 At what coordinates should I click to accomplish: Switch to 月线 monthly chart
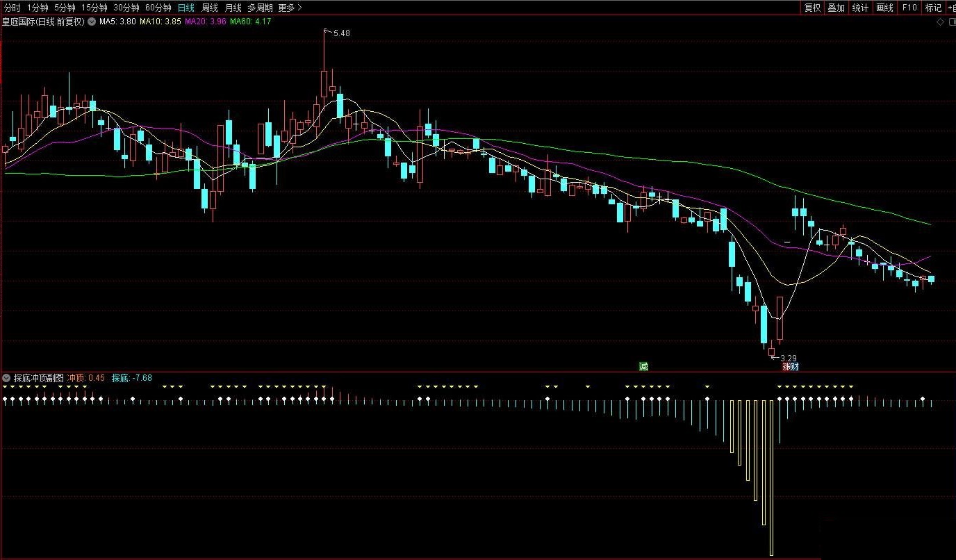233,8
